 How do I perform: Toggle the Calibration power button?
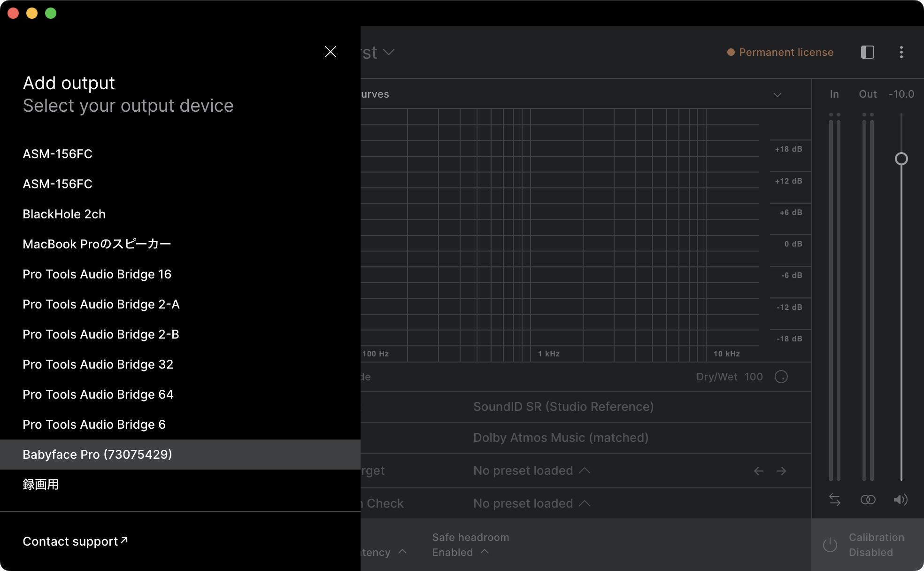[x=830, y=545]
